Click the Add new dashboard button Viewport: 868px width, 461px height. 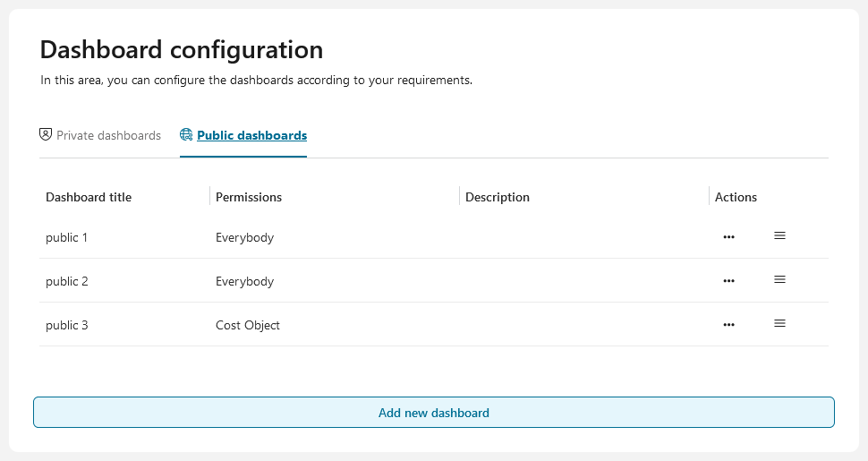tap(434, 413)
